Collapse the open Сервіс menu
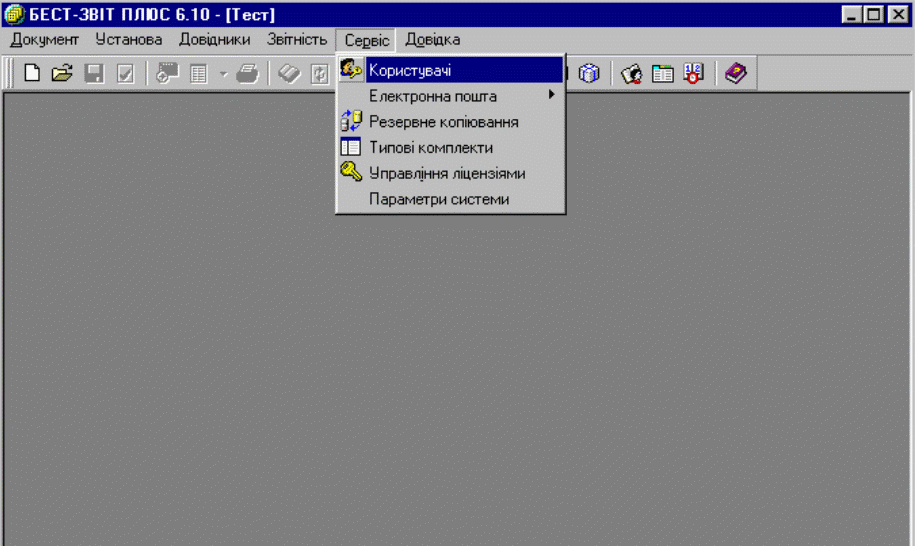The image size is (915, 546). click(x=367, y=40)
